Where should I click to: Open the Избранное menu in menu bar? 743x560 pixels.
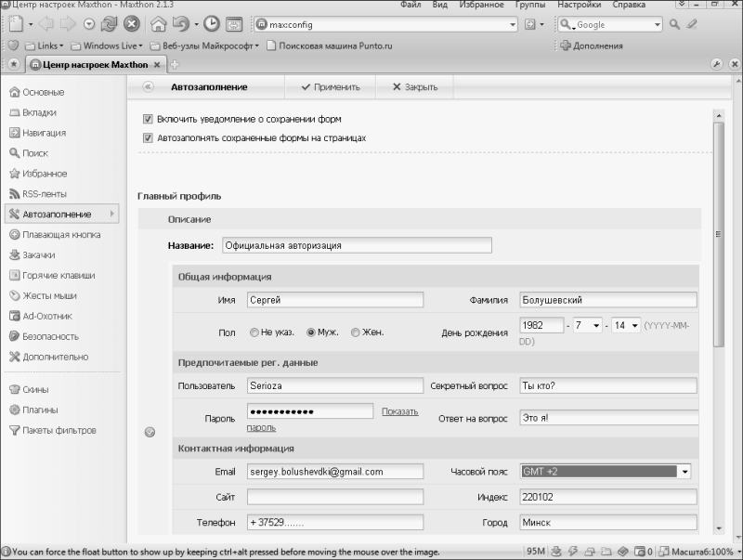point(481,5)
